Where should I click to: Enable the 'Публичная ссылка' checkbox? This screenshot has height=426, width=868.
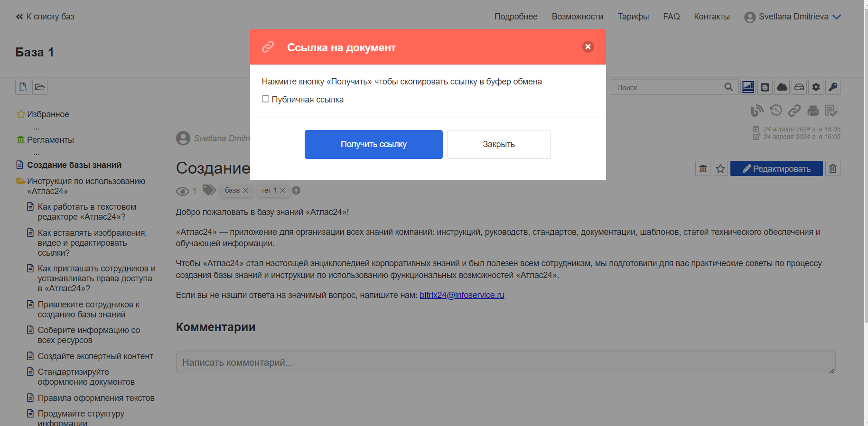tap(266, 99)
